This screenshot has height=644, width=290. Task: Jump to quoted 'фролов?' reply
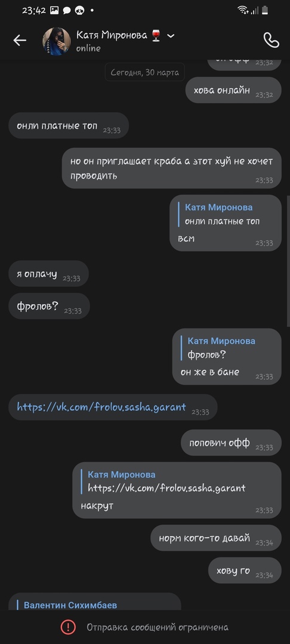pyautogui.click(x=221, y=348)
